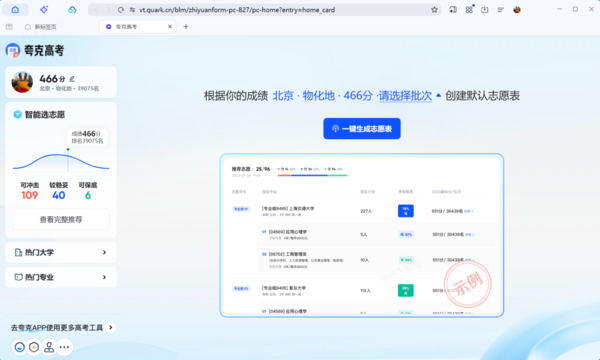Expand the 热门大学 entry chevron
This screenshot has width=600, height=360.
[104, 252]
